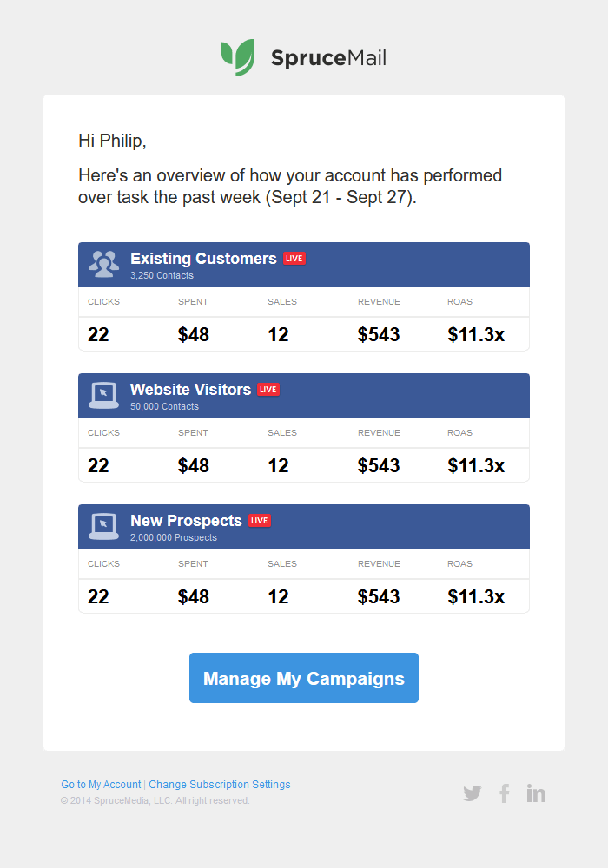Select the Website Visitors campaign title
Viewport: 608px width, 868px height.
point(190,390)
